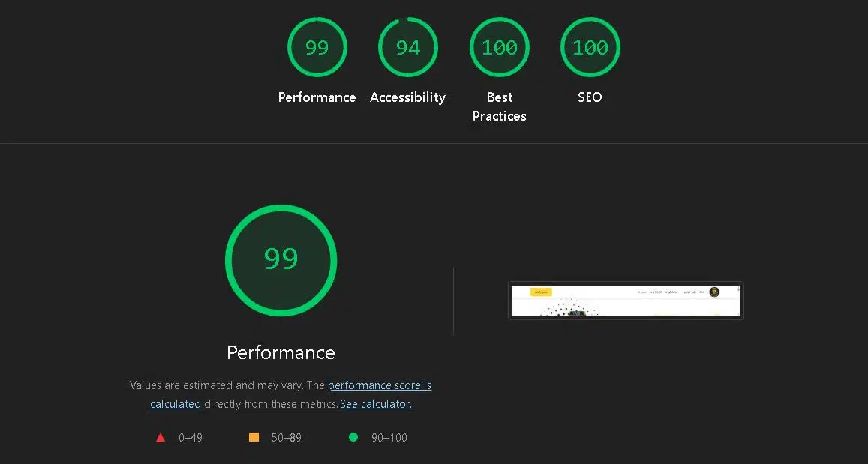Viewport: 868px width, 464px height.
Task: Click the Accessibility 94 score gauge
Action: click(408, 47)
